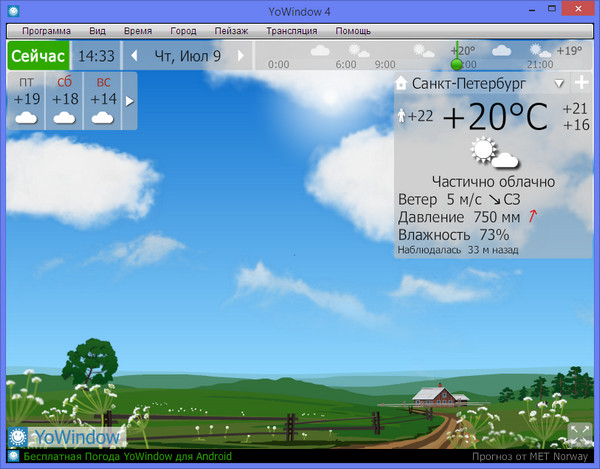600x469 pixels.
Task: Click the home icon beside Санкт-Петербург
Action: click(x=402, y=84)
